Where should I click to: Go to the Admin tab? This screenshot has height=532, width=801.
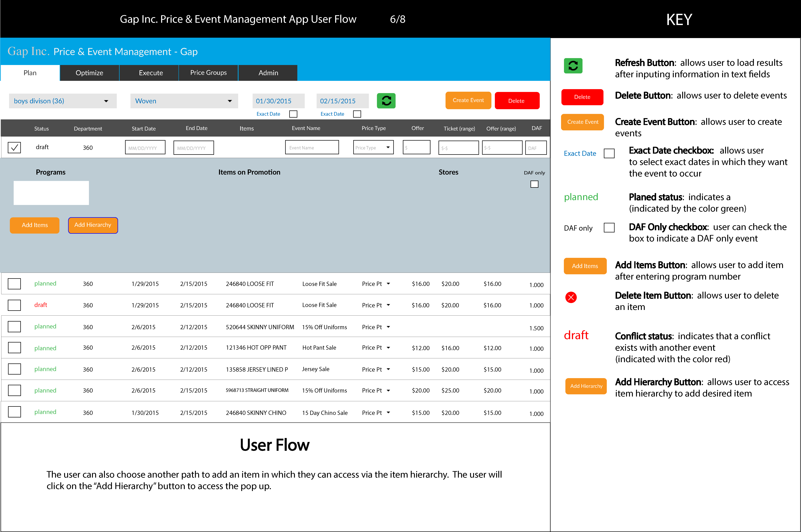(268, 73)
